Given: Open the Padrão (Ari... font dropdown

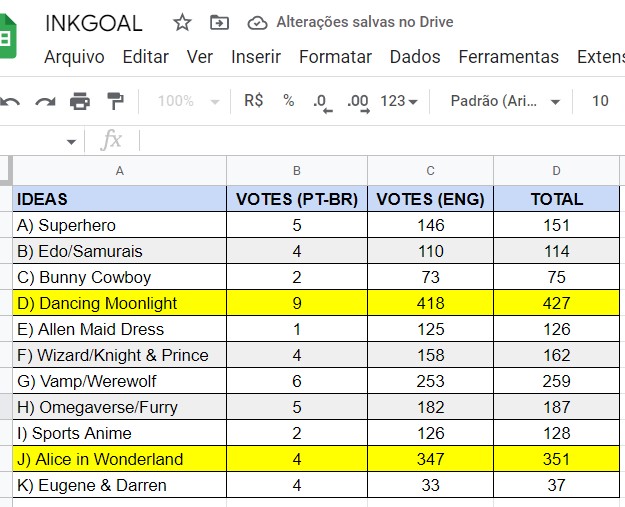Looking at the screenshot, I should (x=505, y=101).
